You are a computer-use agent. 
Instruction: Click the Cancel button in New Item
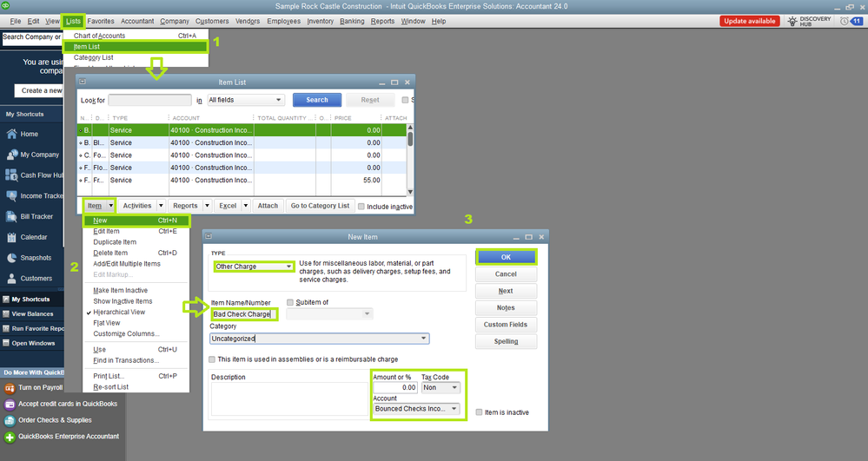(x=506, y=274)
